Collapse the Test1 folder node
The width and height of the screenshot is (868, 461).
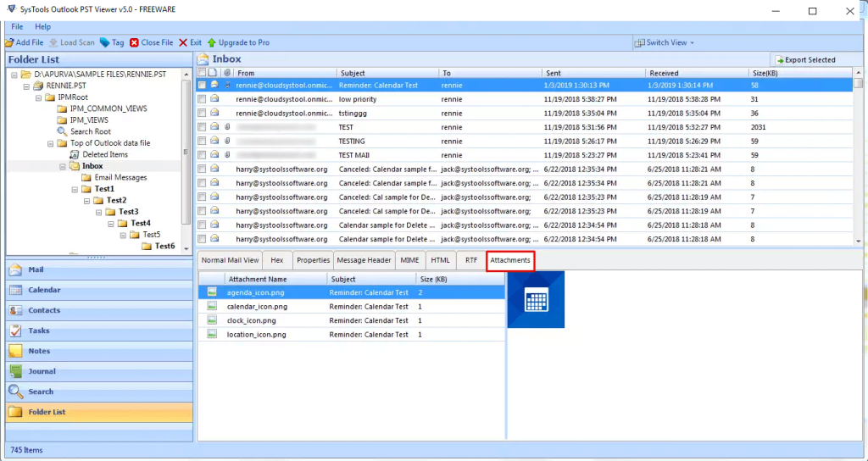(x=75, y=189)
